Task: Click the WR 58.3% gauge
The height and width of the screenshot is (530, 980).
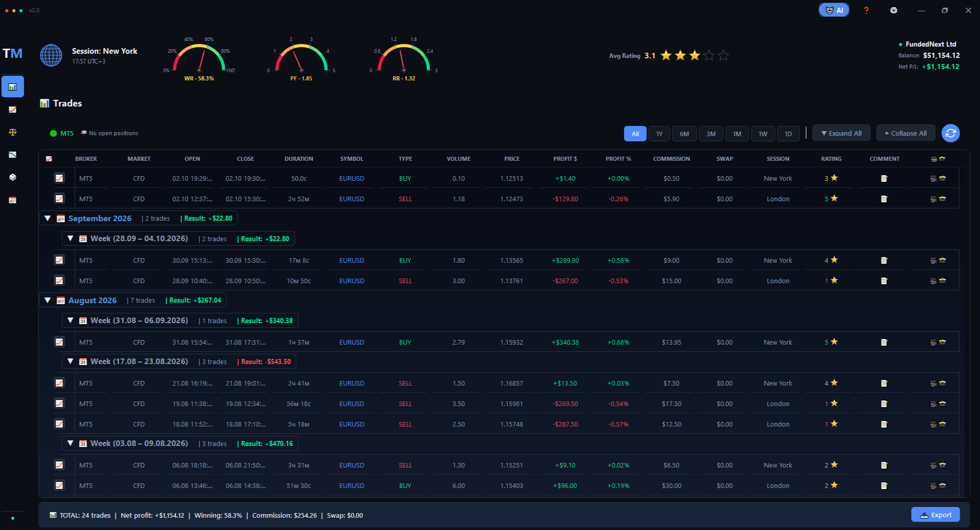Action: point(199,59)
